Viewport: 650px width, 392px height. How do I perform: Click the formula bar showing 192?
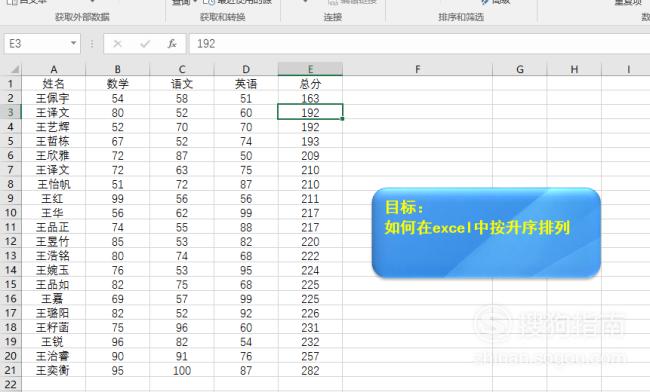pos(420,44)
